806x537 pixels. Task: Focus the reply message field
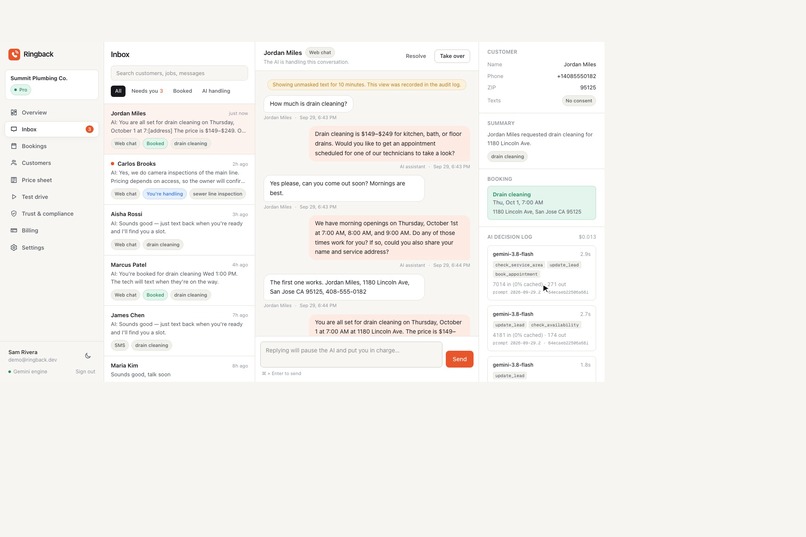[x=351, y=355]
